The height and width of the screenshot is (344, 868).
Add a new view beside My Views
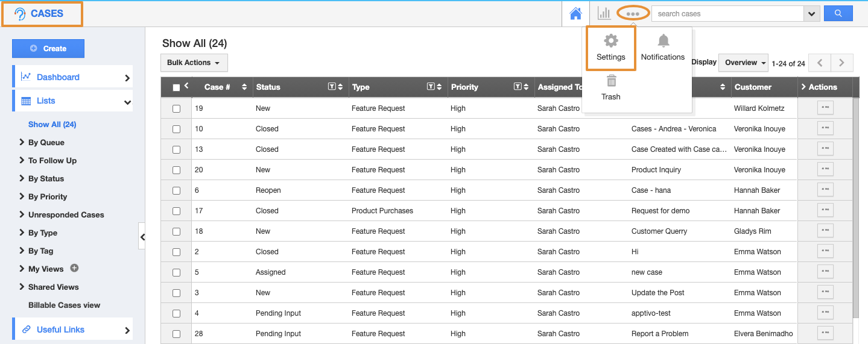point(75,269)
